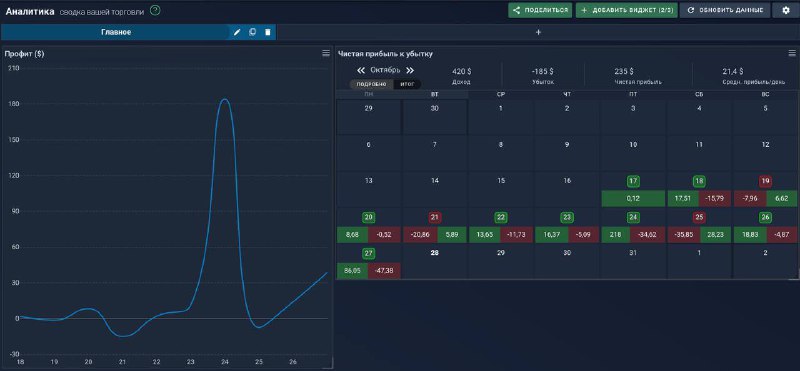The height and width of the screenshot is (371, 800).
Task: Delete the Главное tab with trash icon
Action: click(267, 32)
